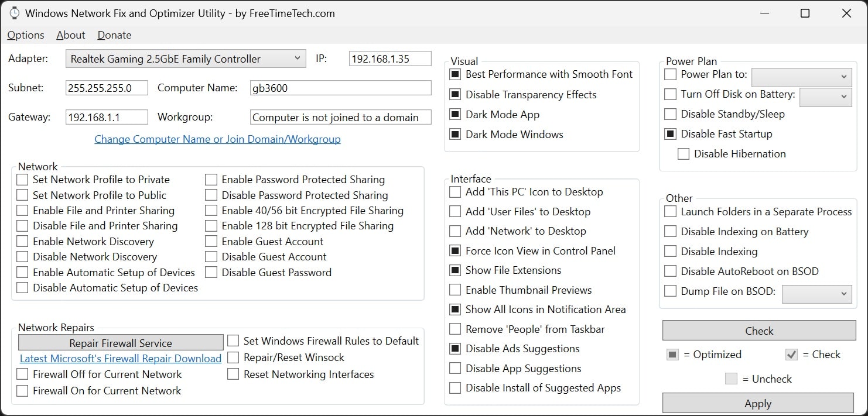Click inside the Gateway input field
This screenshot has width=868, height=416.
click(x=105, y=116)
